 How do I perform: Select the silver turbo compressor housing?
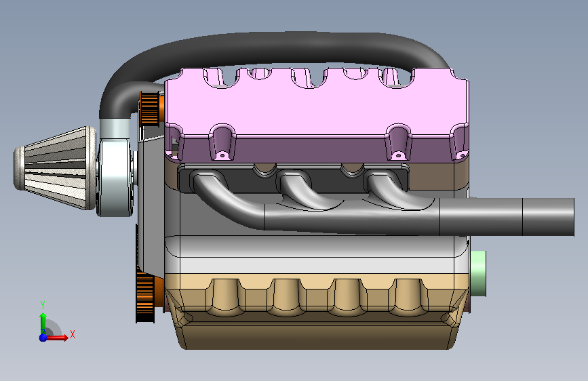(115, 177)
